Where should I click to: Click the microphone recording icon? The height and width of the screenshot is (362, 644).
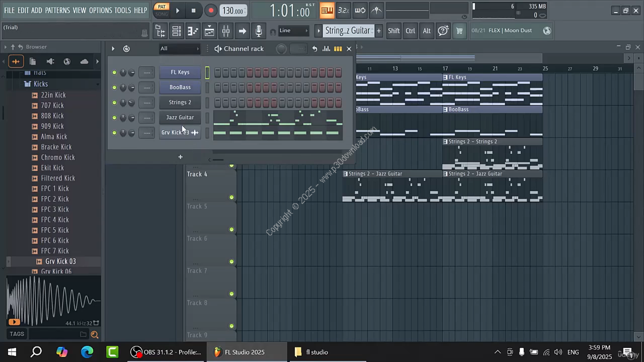pyautogui.click(x=259, y=31)
